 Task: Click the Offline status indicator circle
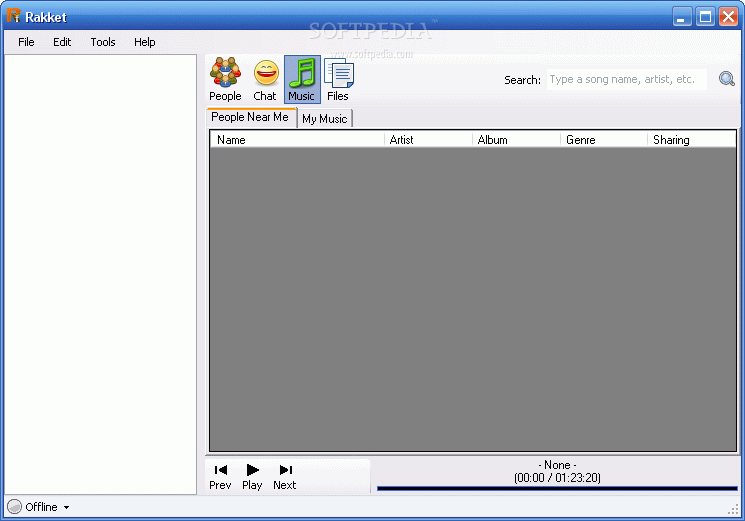click(15, 507)
